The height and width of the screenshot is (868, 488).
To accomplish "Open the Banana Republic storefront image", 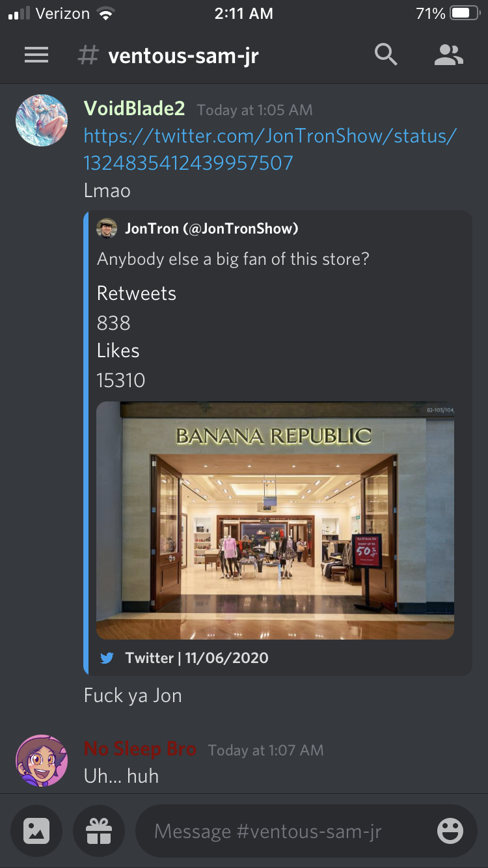I will (x=275, y=521).
